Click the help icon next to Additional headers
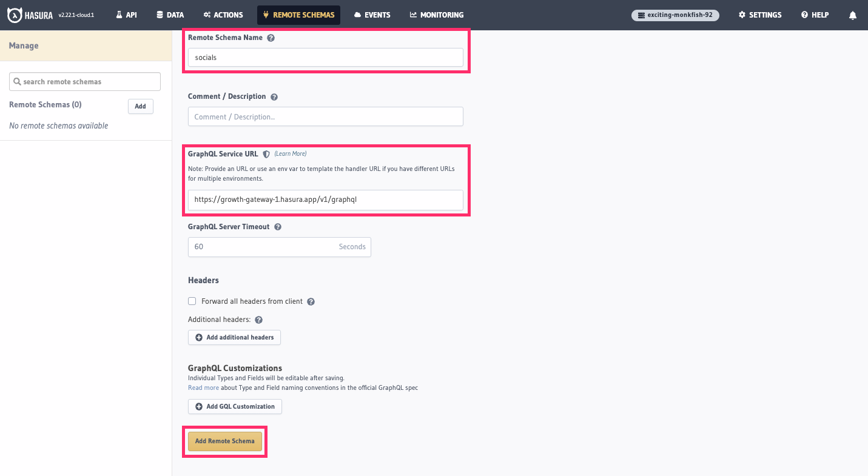 258,320
